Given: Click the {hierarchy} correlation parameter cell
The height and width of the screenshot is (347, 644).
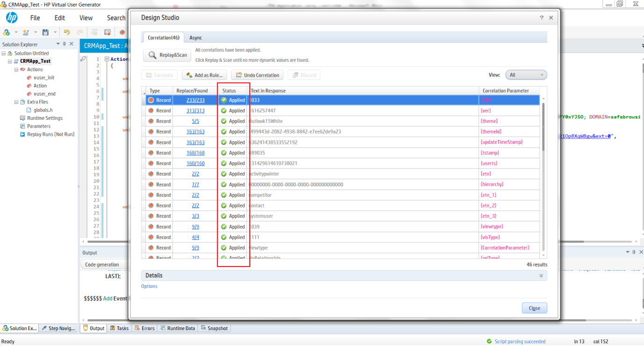Looking at the screenshot, I should pyautogui.click(x=509, y=185).
